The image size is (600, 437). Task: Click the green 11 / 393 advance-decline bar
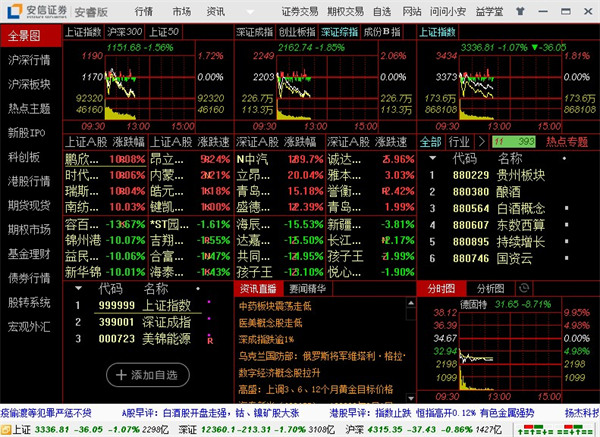pos(514,142)
